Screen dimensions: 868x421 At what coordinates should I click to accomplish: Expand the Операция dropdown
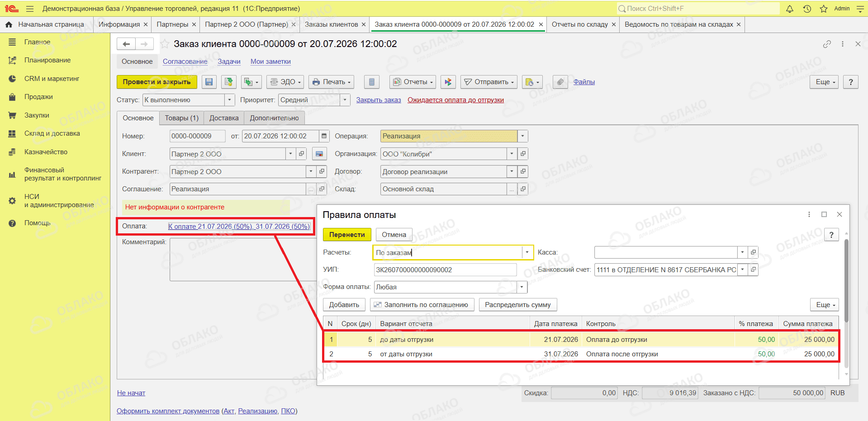[523, 136]
